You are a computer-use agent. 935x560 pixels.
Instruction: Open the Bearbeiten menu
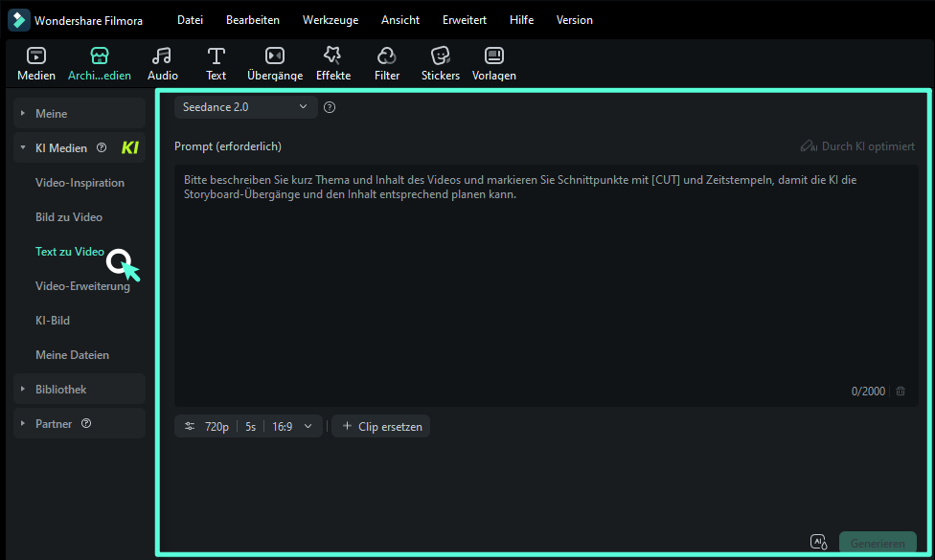(253, 20)
